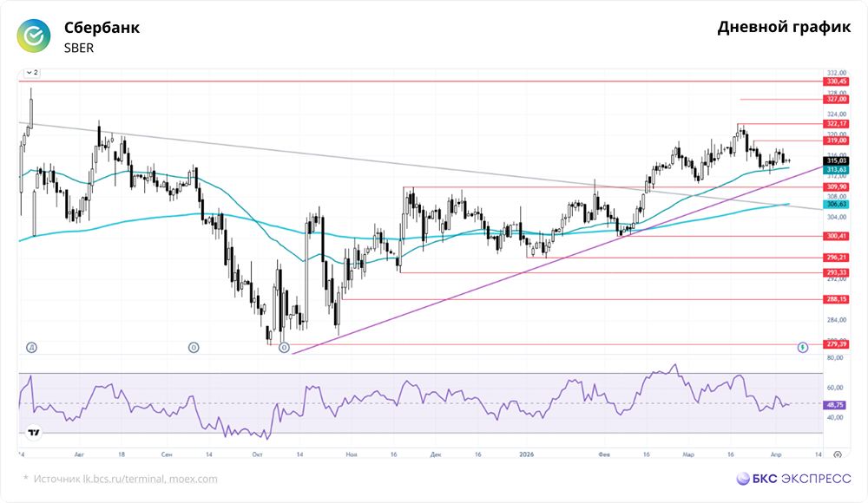This screenshot has height=503, width=868.
Task: Click the October event marker circle
Action: [284, 348]
